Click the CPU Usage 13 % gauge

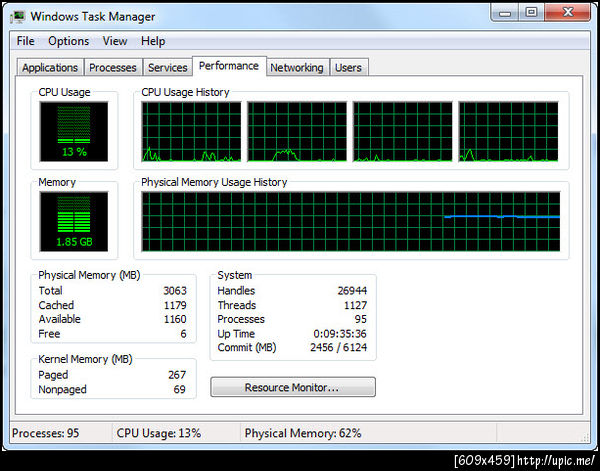(74, 132)
